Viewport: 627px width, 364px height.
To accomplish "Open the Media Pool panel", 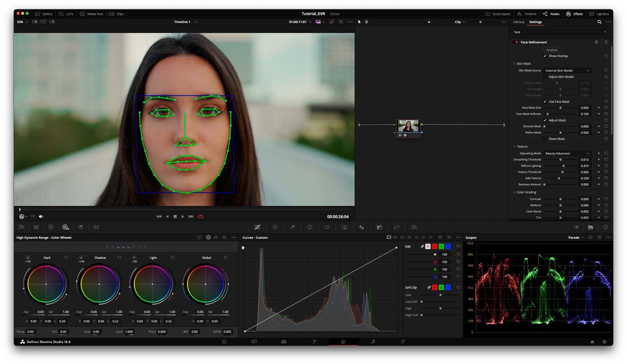I will click(92, 14).
